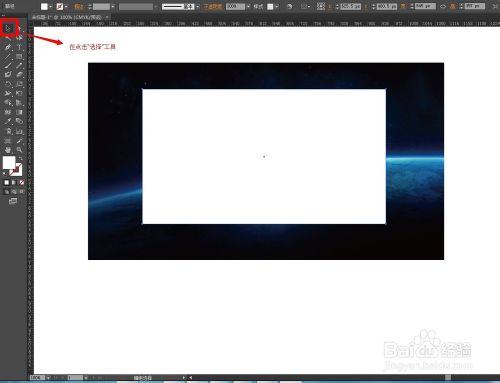Open the control bar fill swatch dropdown
Screen dimensions: 500x383
coord(50,6)
